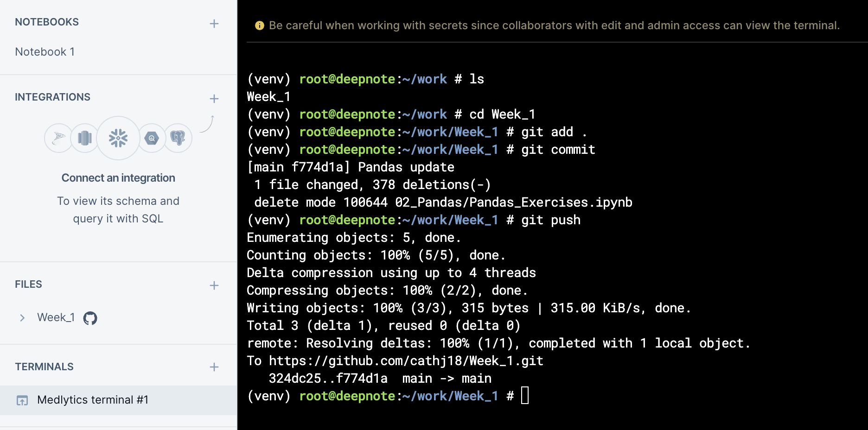Switch to Medlytics terminal #1
868x430 pixels.
click(x=93, y=400)
